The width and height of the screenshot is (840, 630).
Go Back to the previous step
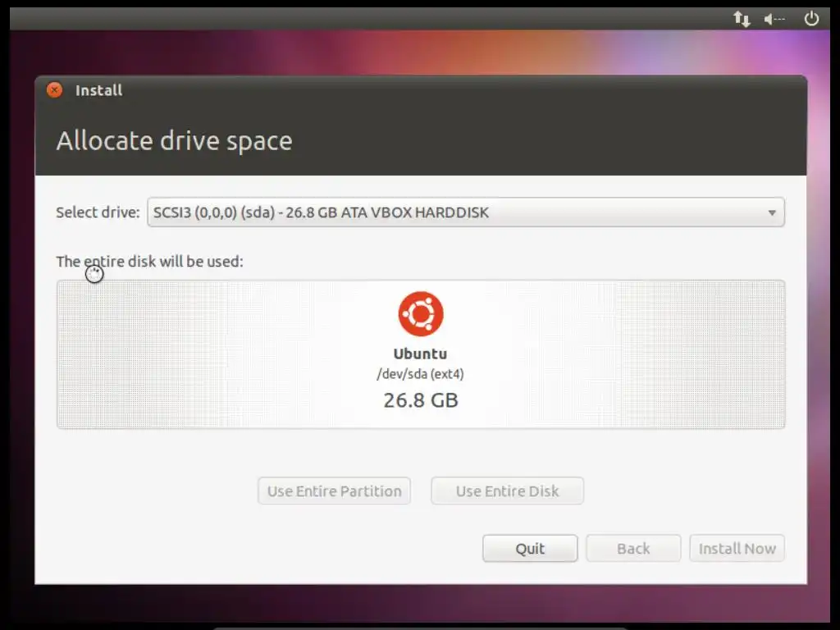pos(633,548)
